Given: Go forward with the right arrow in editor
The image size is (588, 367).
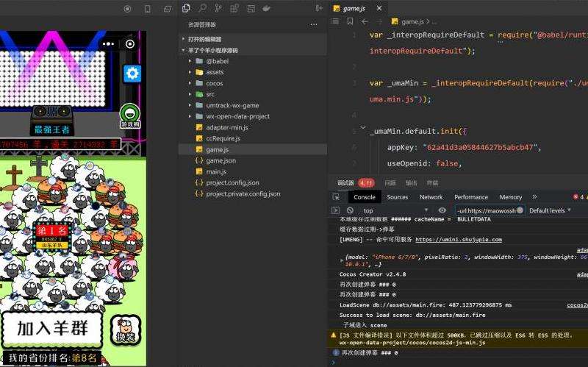Looking at the screenshot, I should coord(379,22).
